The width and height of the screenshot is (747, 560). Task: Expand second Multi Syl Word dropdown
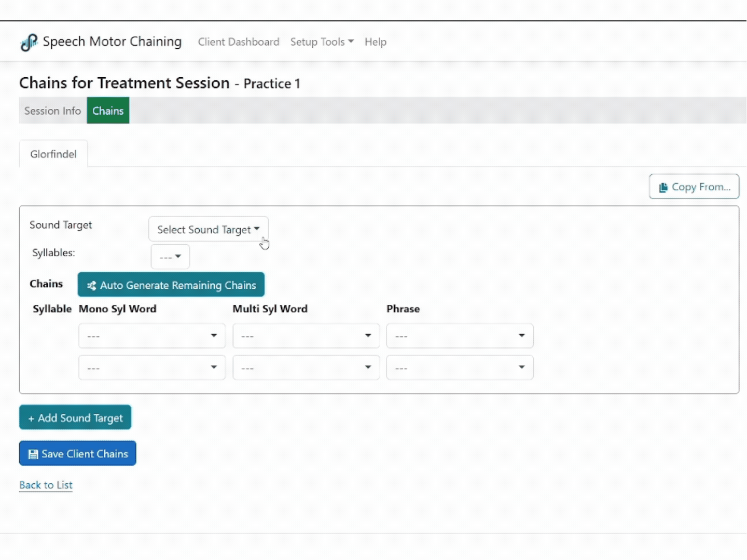coord(306,368)
